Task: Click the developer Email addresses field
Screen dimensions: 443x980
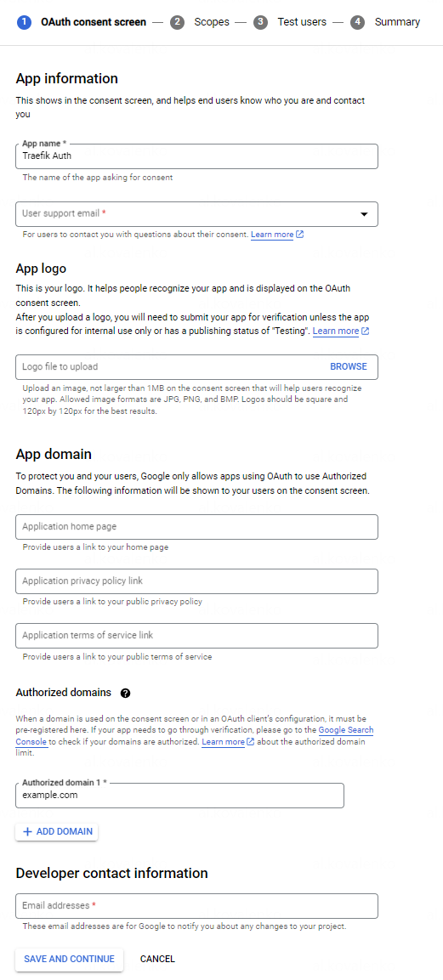Action: click(196, 905)
